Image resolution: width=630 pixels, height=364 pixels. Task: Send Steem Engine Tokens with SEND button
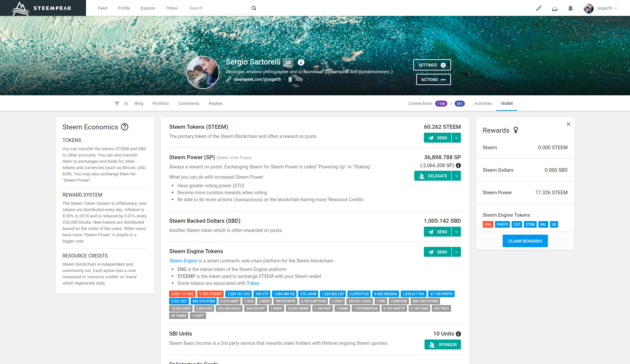tap(437, 252)
